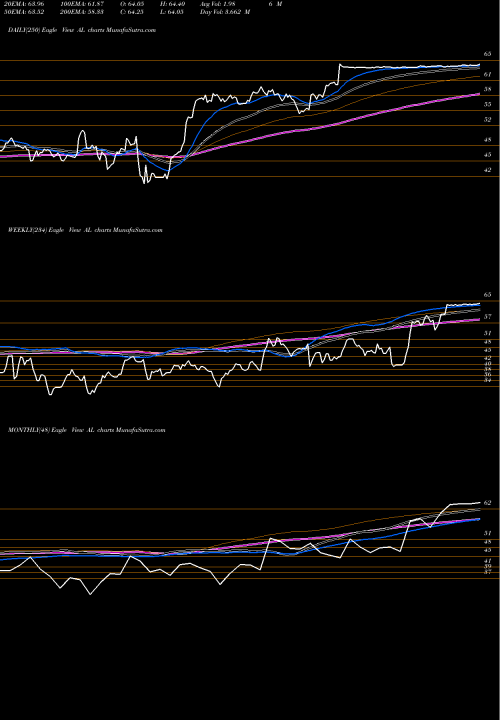Click the 20EMA value readout

[x=22, y=4]
